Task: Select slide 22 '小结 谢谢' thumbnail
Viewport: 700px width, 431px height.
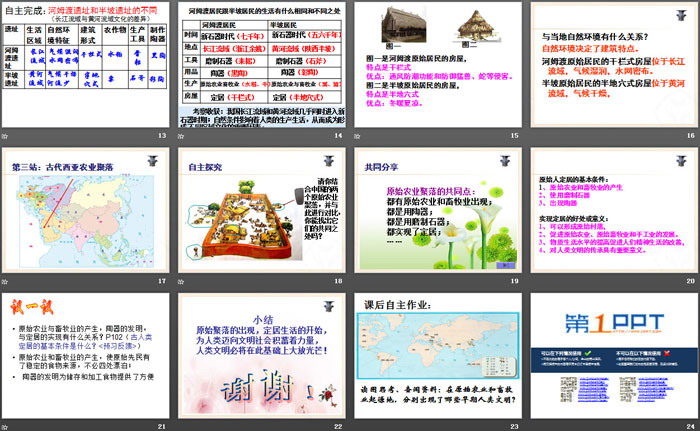Action: coord(262,356)
